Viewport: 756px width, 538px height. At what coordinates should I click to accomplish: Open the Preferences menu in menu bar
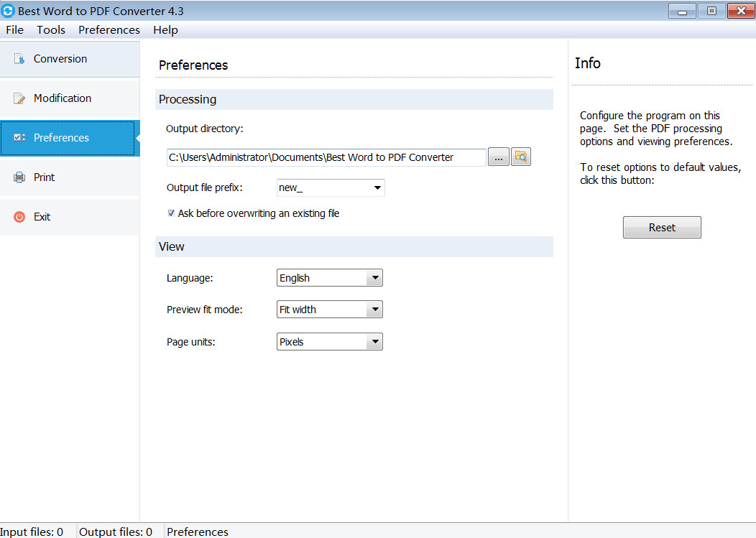coord(109,30)
